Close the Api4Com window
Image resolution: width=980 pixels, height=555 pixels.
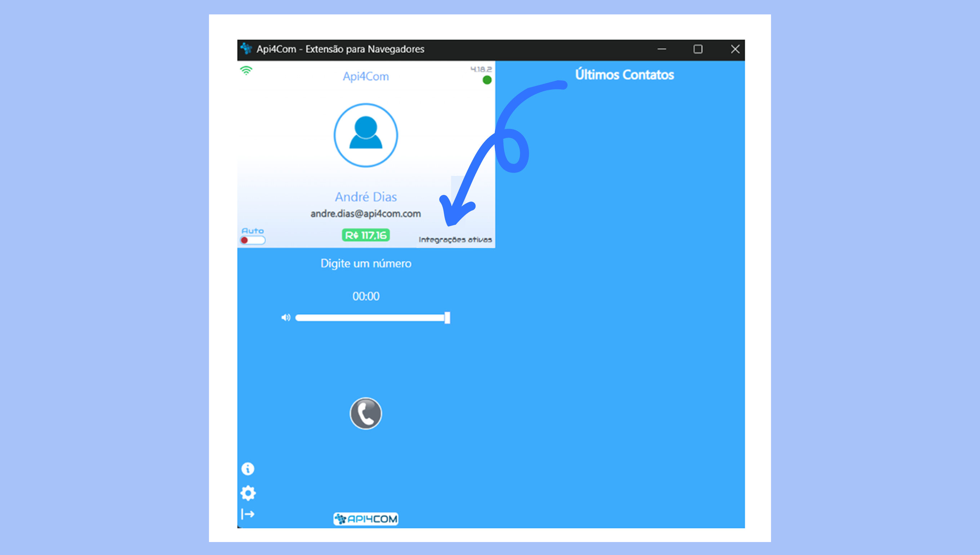pos(735,49)
